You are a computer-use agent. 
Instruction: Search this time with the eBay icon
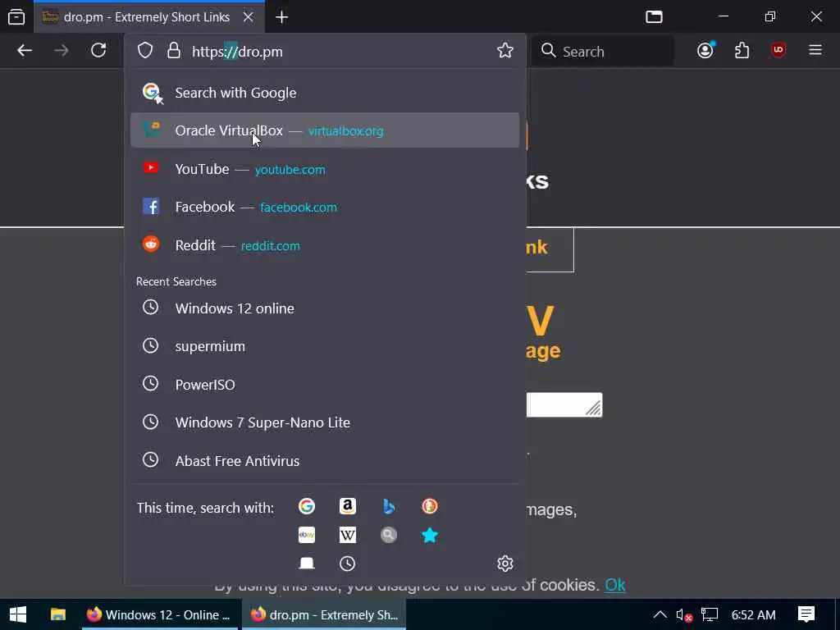307,535
